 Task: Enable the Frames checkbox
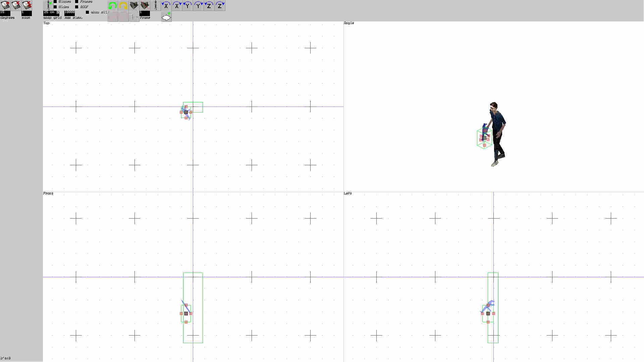pos(77,1)
